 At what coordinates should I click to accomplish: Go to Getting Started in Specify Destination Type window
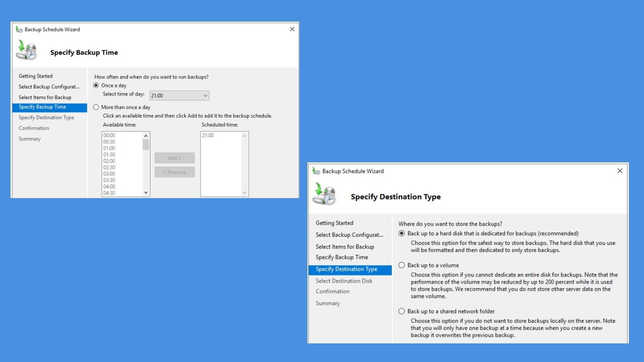tap(335, 223)
